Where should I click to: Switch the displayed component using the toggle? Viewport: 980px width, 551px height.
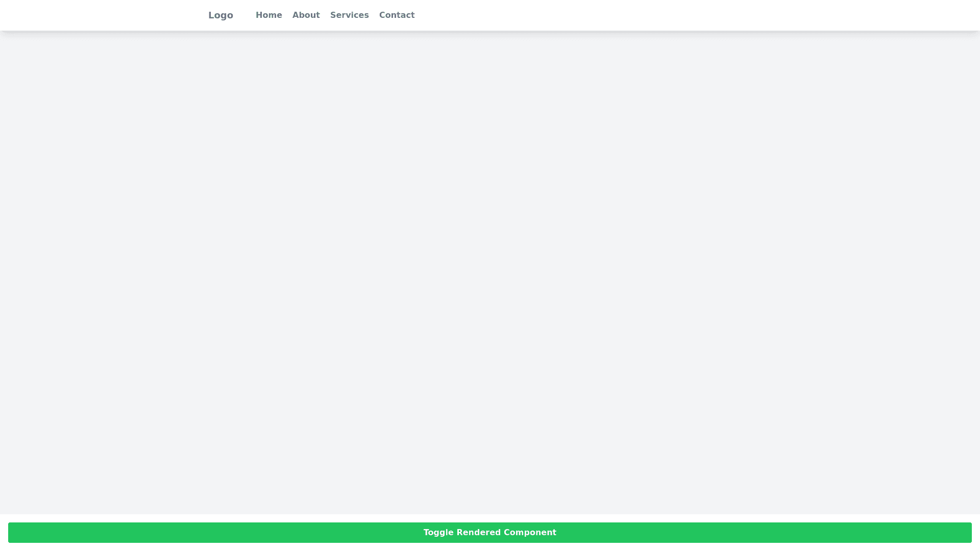[x=489, y=532]
